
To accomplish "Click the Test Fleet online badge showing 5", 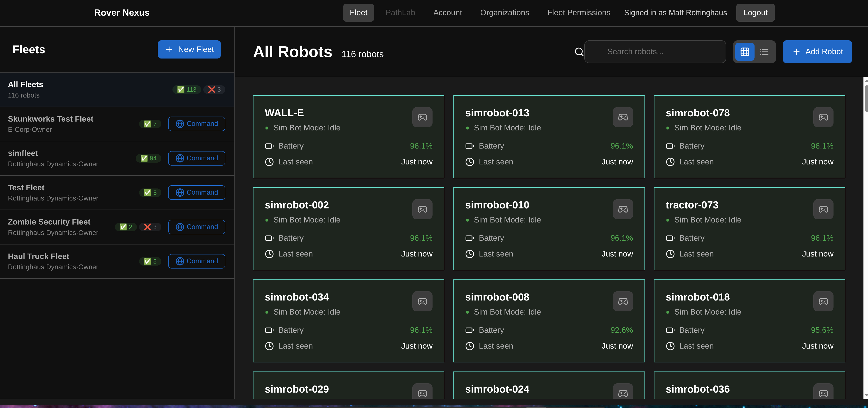I will 150,193.
